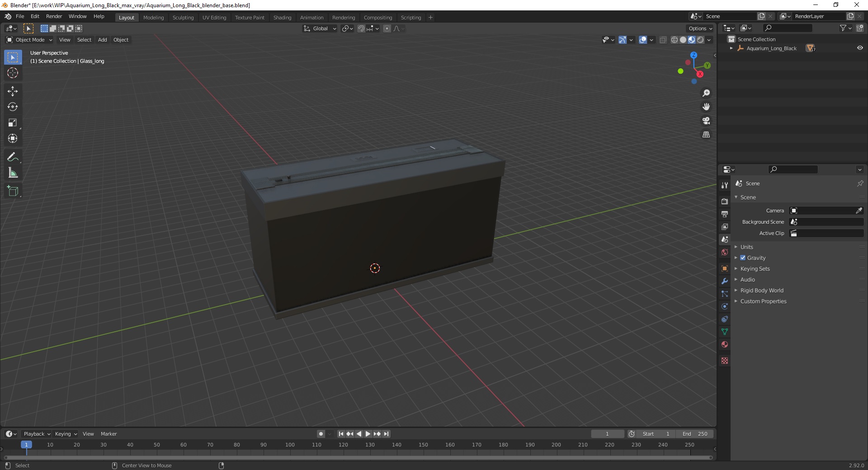Open the Object Data properties tab
Viewport: 868px width, 470px height.
[725, 332]
